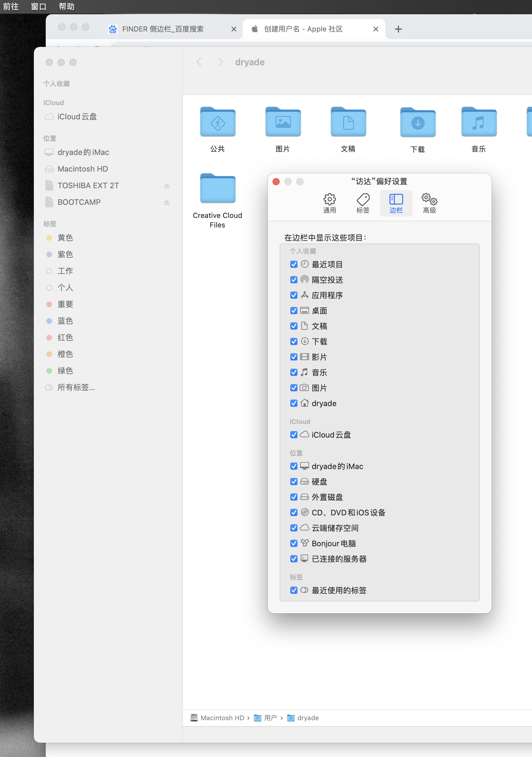Toggle the 应用程序 (Applications) checkbox
The height and width of the screenshot is (757, 532).
coord(294,295)
